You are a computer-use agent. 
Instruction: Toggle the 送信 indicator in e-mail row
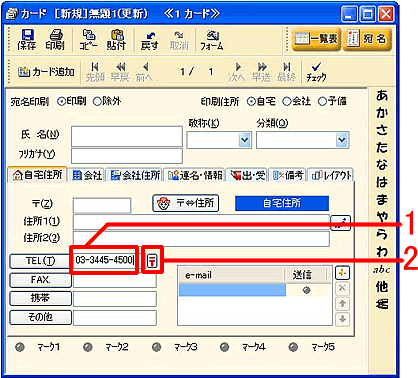click(306, 290)
